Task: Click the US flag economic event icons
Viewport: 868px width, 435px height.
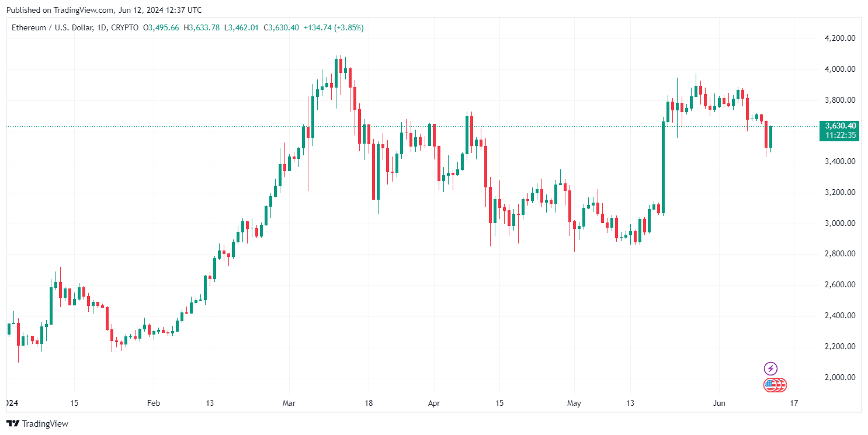Action: (776, 385)
